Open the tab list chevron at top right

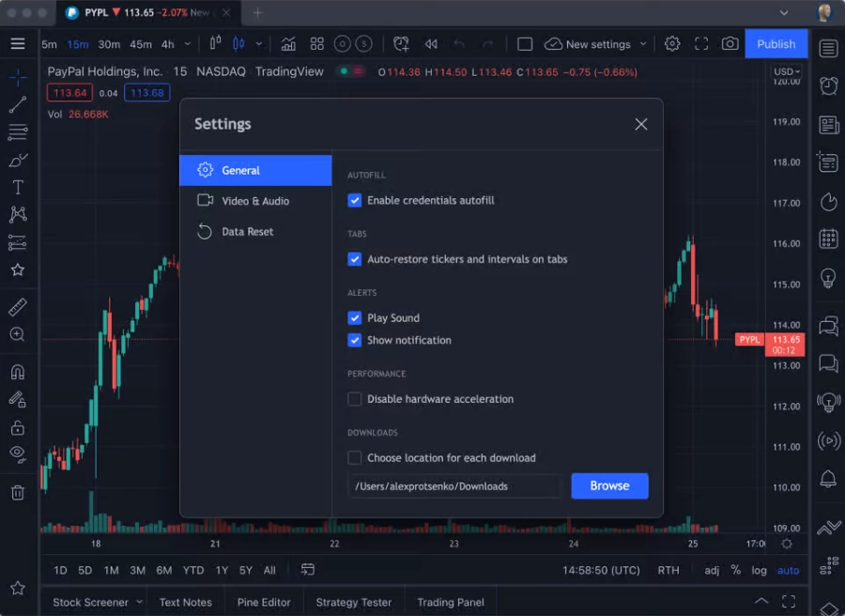click(x=784, y=12)
